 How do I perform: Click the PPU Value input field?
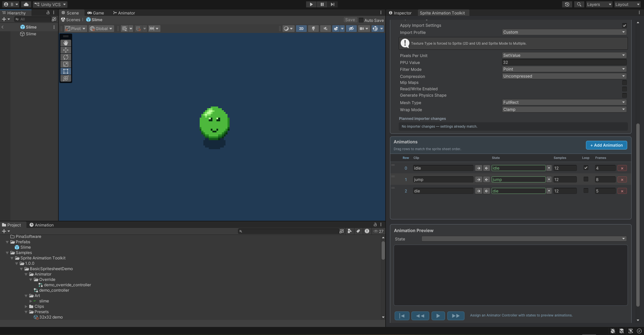point(564,62)
